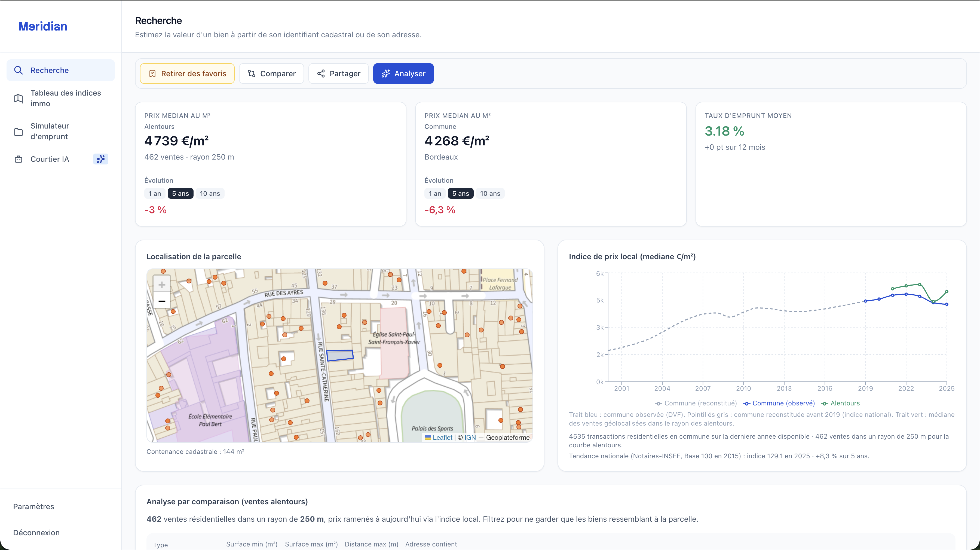Open Paramètres in the sidebar
Screen dimensions: 980x550
(33, 506)
